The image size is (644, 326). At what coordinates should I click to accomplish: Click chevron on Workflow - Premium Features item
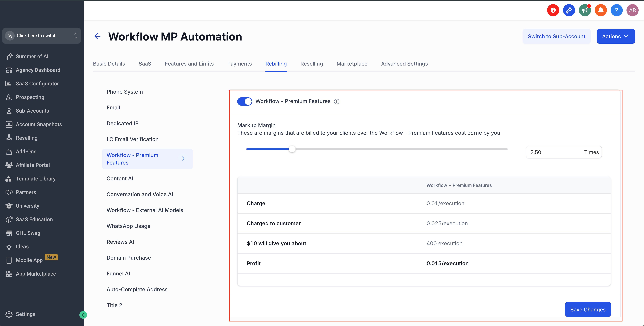click(183, 158)
